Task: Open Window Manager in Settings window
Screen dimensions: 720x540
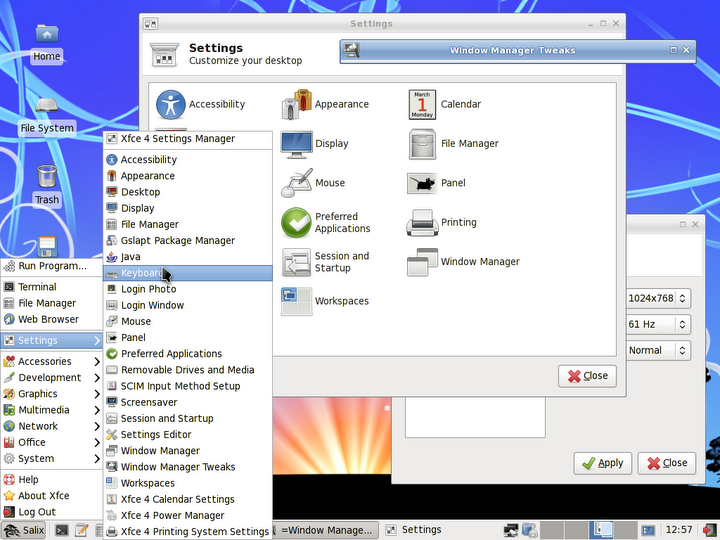Action: 423,262
